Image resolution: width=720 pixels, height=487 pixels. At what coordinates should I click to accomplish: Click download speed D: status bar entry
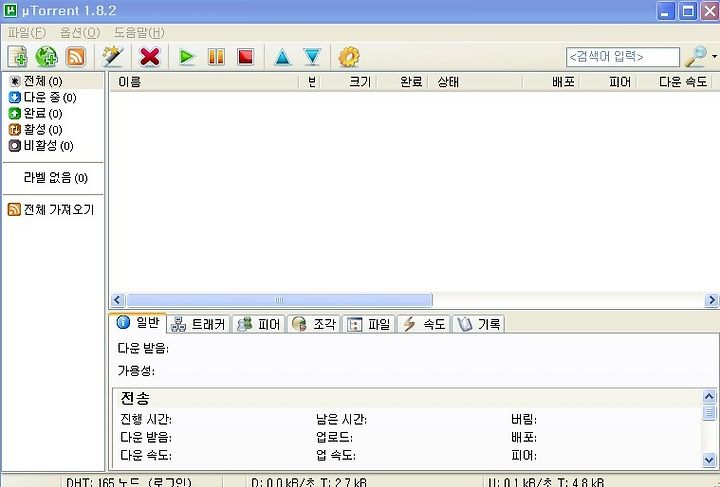coord(309,482)
